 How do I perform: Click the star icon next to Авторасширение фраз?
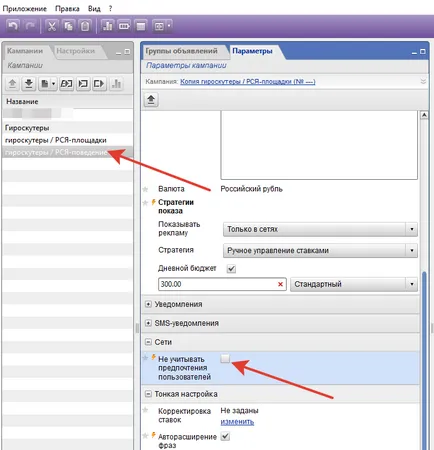coord(145,436)
